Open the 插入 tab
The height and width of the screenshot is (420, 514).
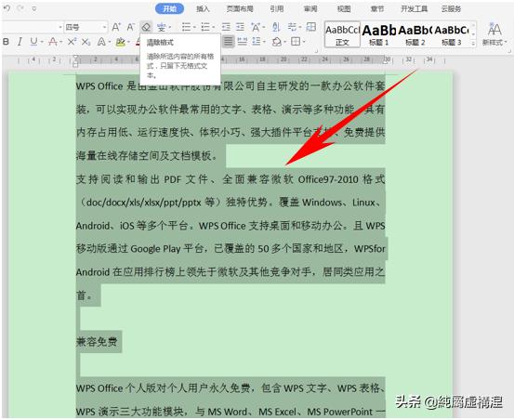(x=203, y=9)
